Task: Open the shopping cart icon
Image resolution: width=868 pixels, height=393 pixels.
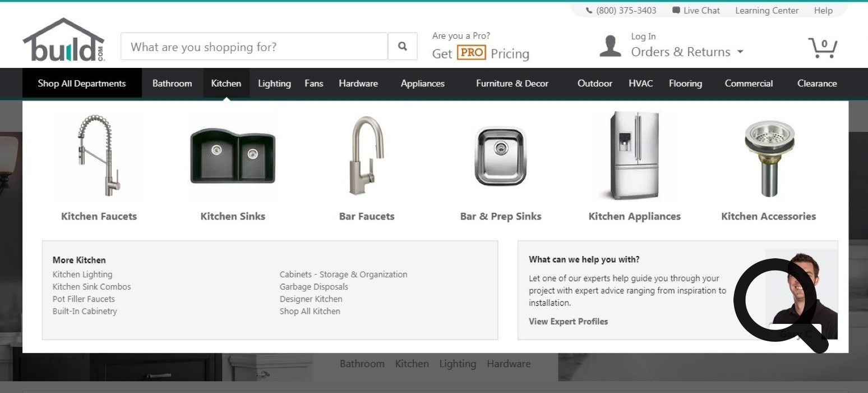Action: [822, 47]
